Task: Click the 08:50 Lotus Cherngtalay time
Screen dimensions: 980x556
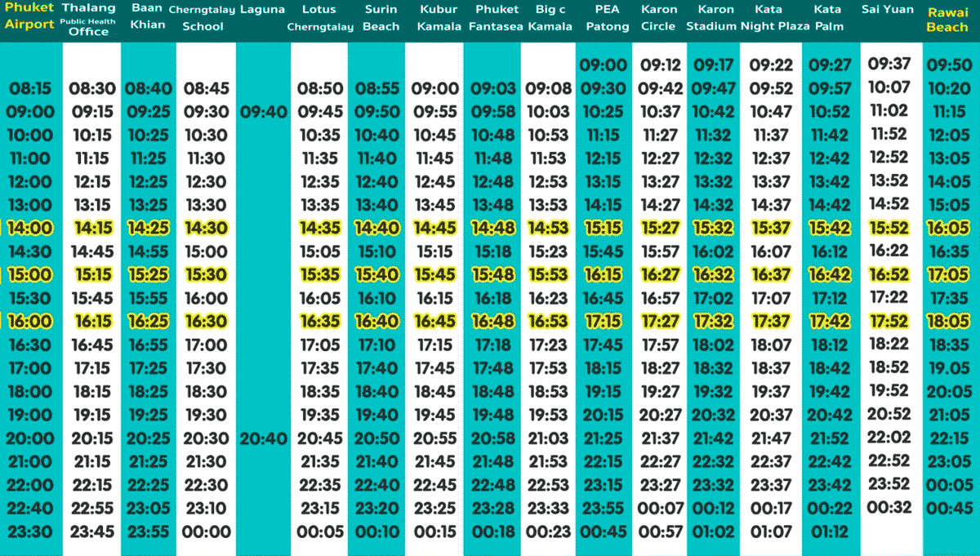Action: click(x=319, y=89)
